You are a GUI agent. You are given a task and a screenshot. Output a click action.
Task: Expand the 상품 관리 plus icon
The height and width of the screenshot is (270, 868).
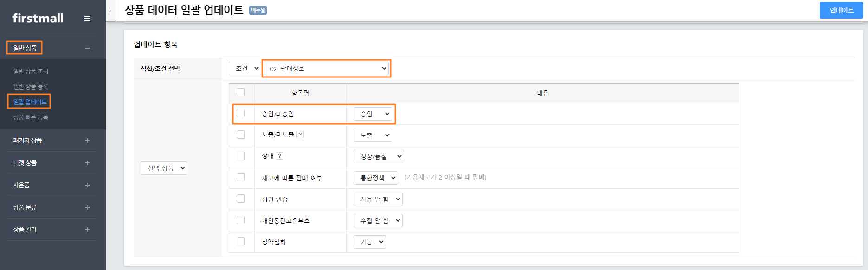pyautogui.click(x=88, y=230)
